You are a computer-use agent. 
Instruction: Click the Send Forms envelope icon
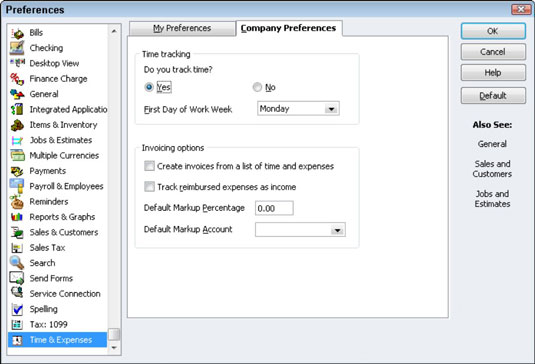(x=17, y=278)
